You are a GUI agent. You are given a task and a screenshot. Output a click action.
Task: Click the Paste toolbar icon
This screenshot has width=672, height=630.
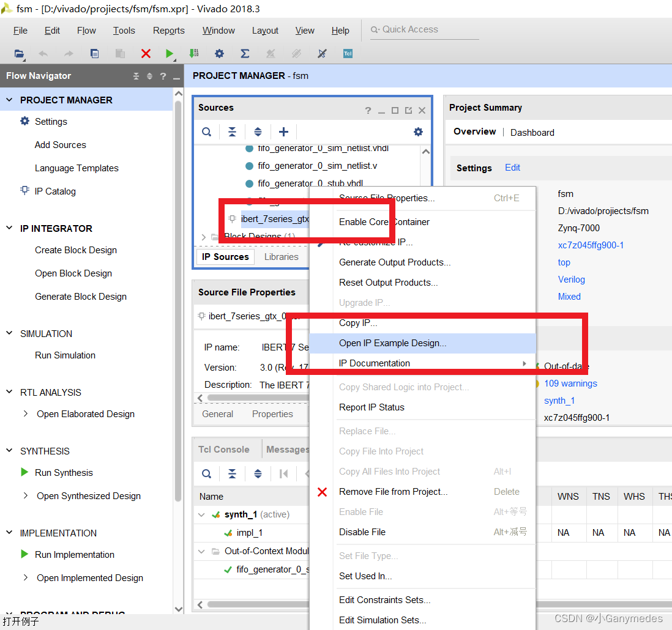[x=120, y=54]
